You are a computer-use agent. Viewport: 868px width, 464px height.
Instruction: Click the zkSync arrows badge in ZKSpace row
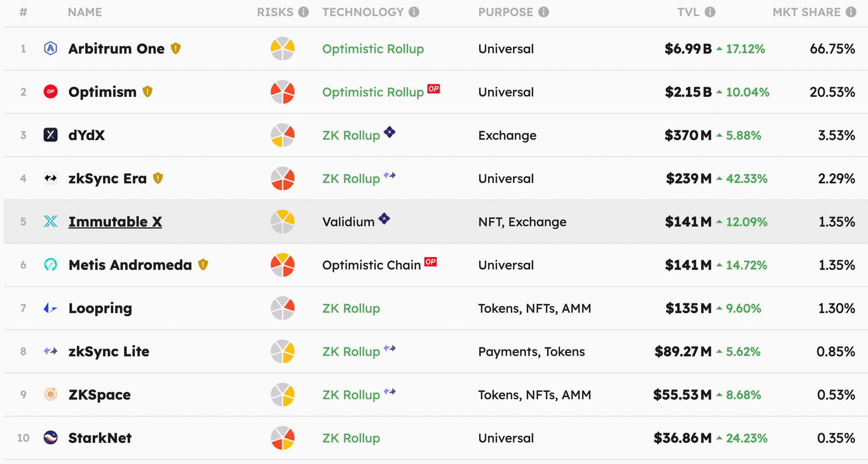[x=390, y=392]
